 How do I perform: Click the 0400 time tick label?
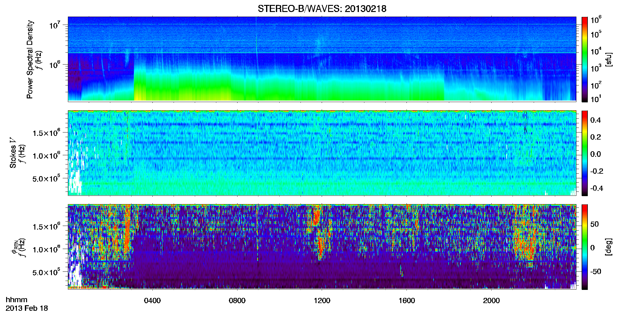(152, 301)
